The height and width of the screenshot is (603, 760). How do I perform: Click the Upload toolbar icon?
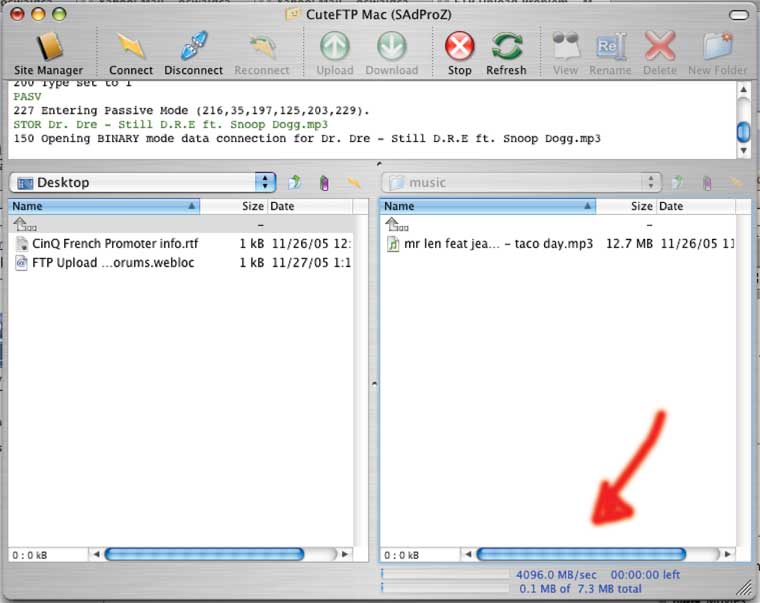[x=334, y=53]
